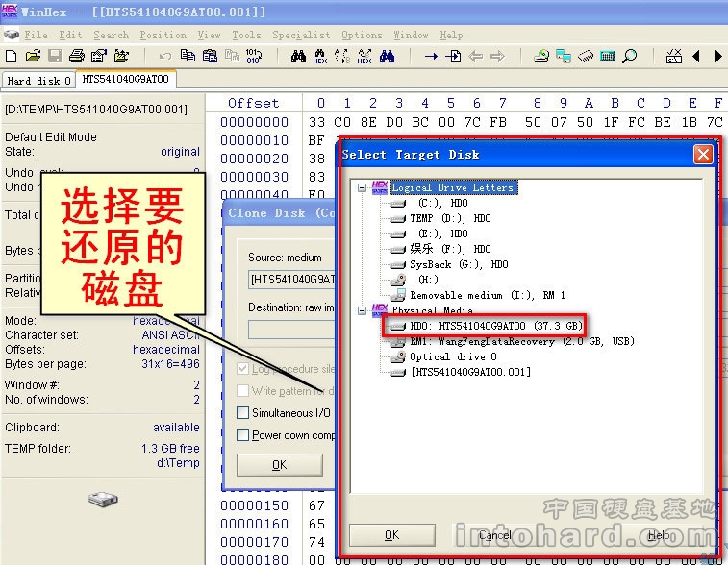This screenshot has height=565, width=728.
Task: Enable the Simultaneous I/O checkbox
Action: click(x=243, y=413)
